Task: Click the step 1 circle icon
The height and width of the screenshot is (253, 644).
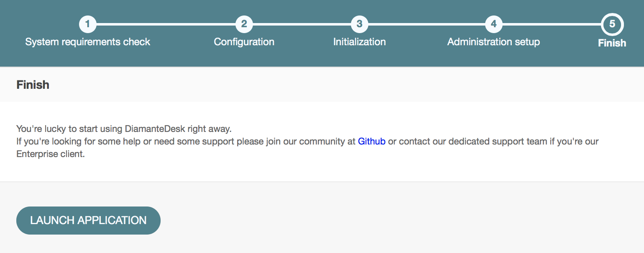Action: click(x=87, y=24)
